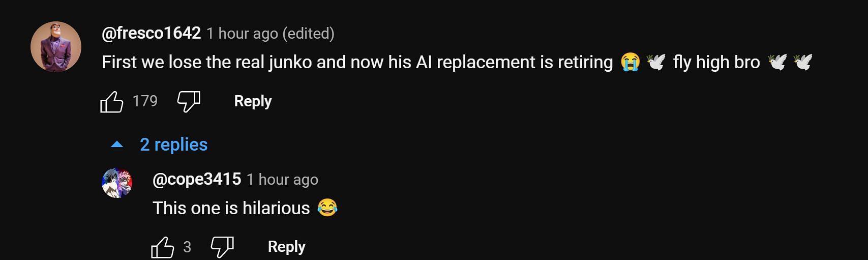
Task: Like the comment by @fresco1642
Action: coord(112,102)
